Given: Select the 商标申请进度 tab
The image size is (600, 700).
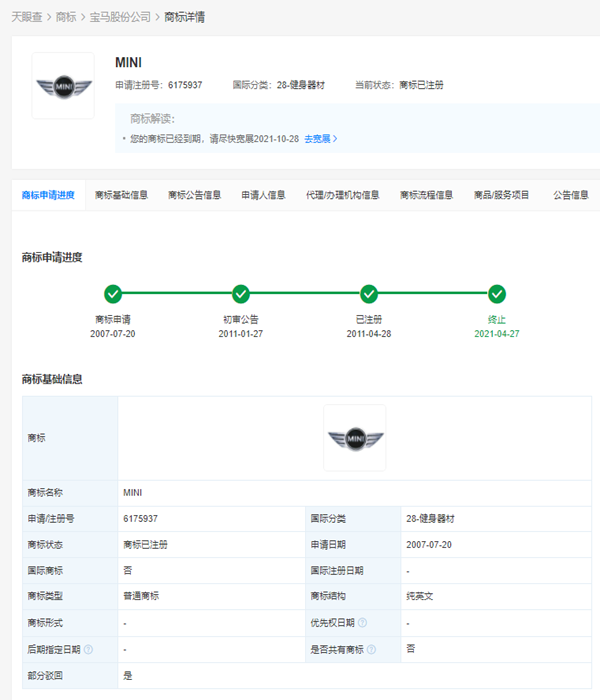Looking at the screenshot, I should 48,195.
